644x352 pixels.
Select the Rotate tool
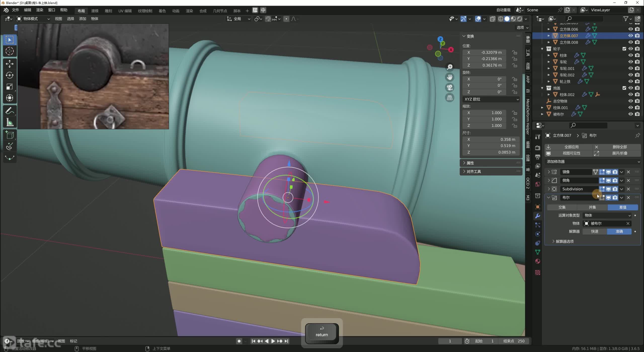[10, 75]
